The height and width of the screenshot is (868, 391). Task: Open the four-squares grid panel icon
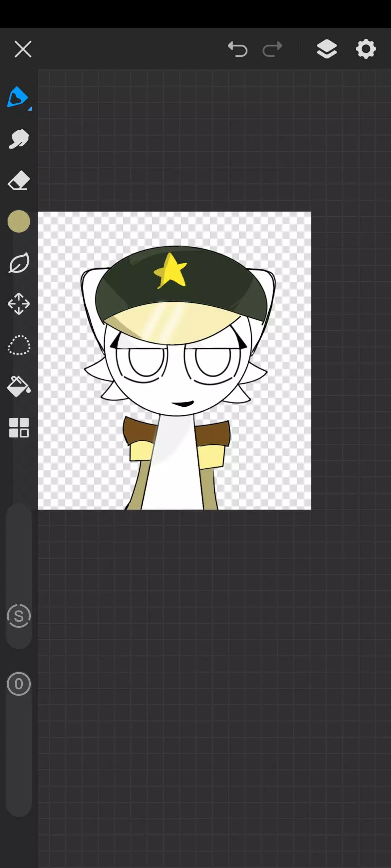18,428
